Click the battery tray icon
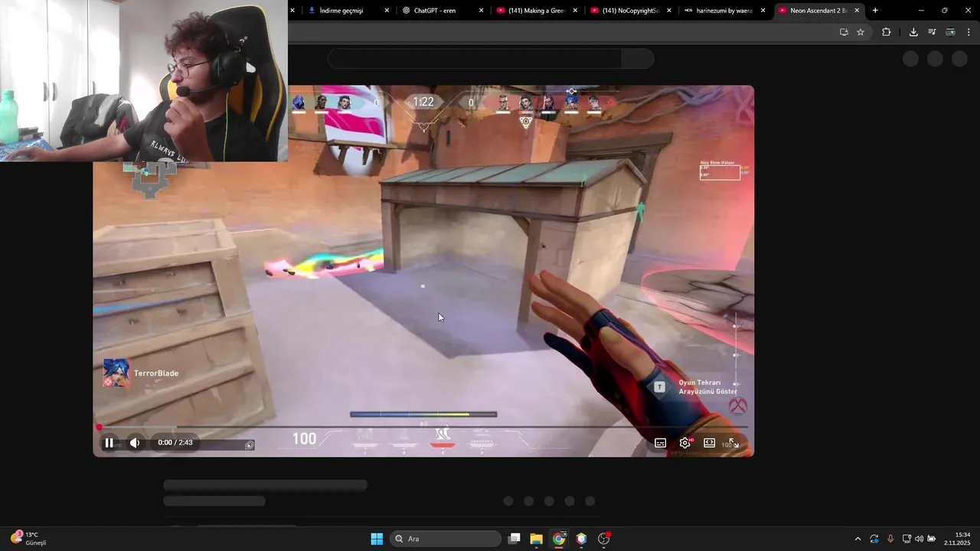The height and width of the screenshot is (551, 980). point(932,539)
